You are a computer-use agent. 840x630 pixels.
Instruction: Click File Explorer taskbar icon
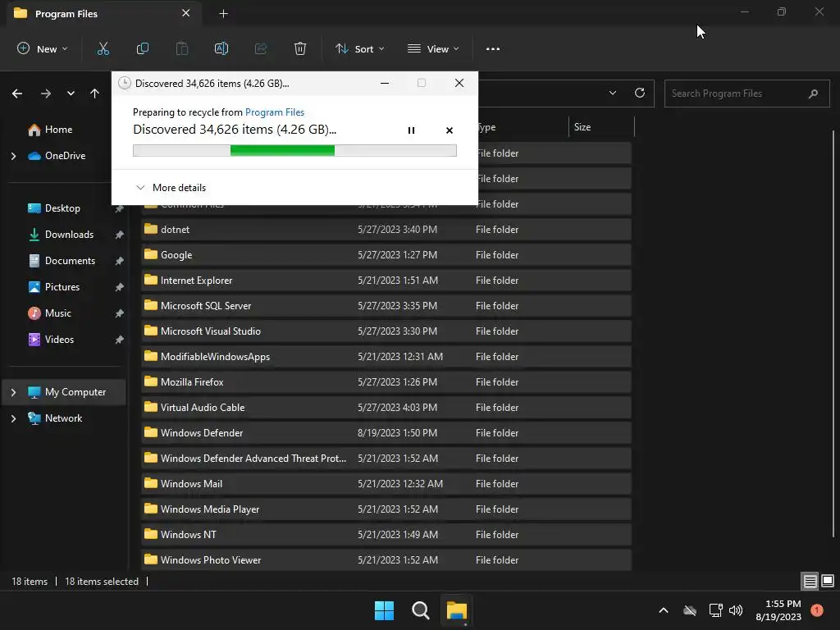coord(457,610)
